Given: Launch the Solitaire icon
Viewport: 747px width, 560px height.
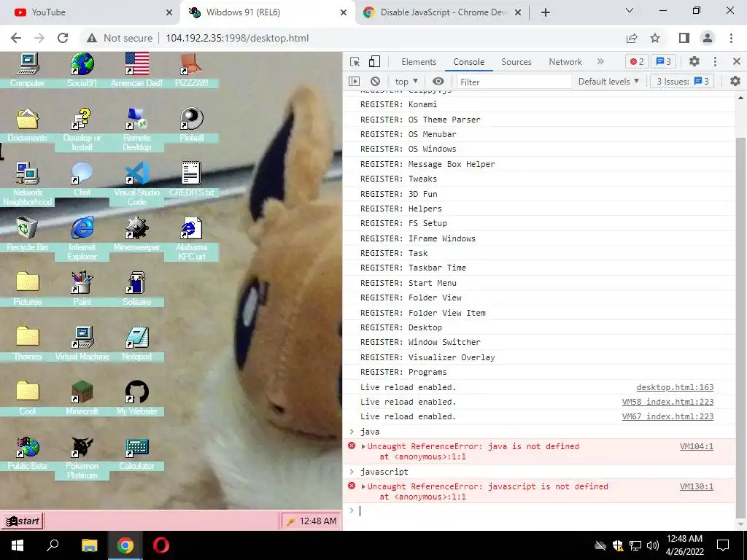Looking at the screenshot, I should point(136,283).
